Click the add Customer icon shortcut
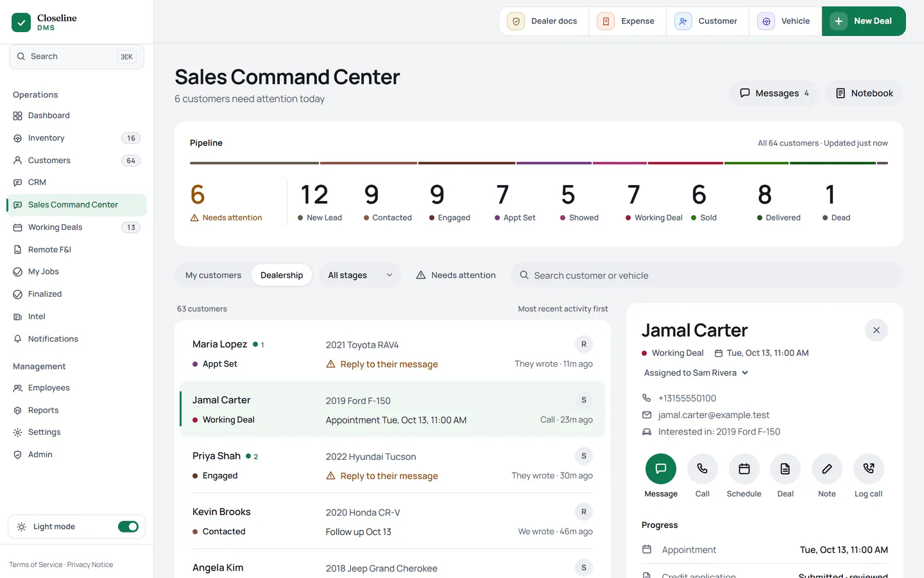 pos(706,21)
